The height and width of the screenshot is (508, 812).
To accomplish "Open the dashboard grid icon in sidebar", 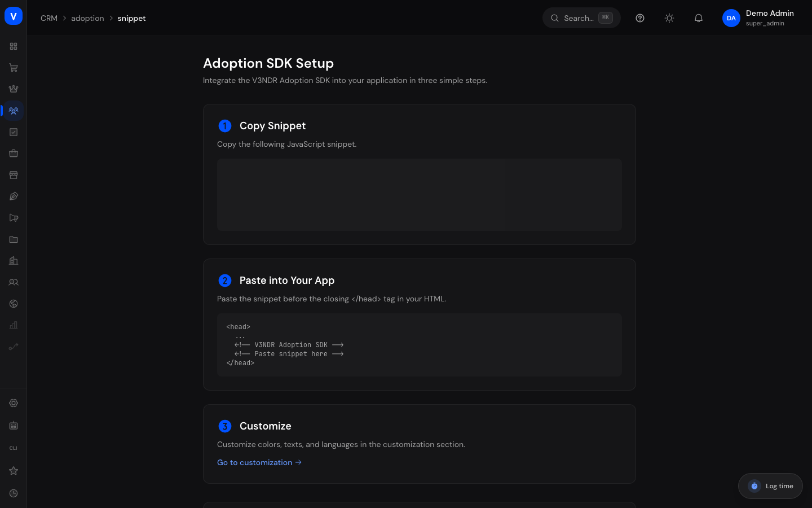I will (x=14, y=46).
